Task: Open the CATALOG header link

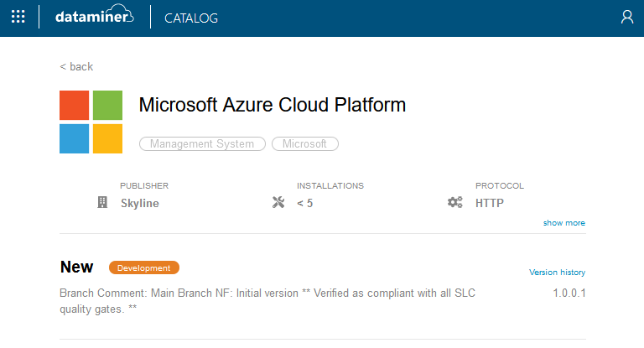Action: (x=191, y=18)
